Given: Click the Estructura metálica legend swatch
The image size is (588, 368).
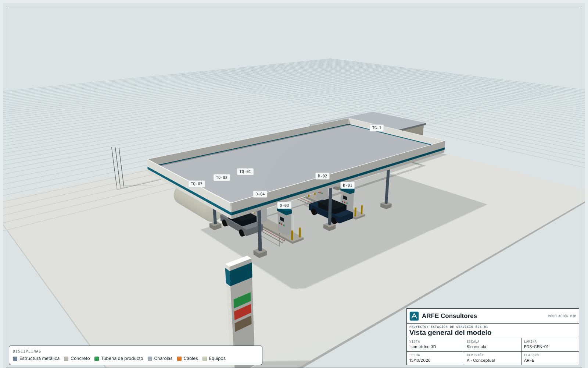Looking at the screenshot, I should [15, 359].
